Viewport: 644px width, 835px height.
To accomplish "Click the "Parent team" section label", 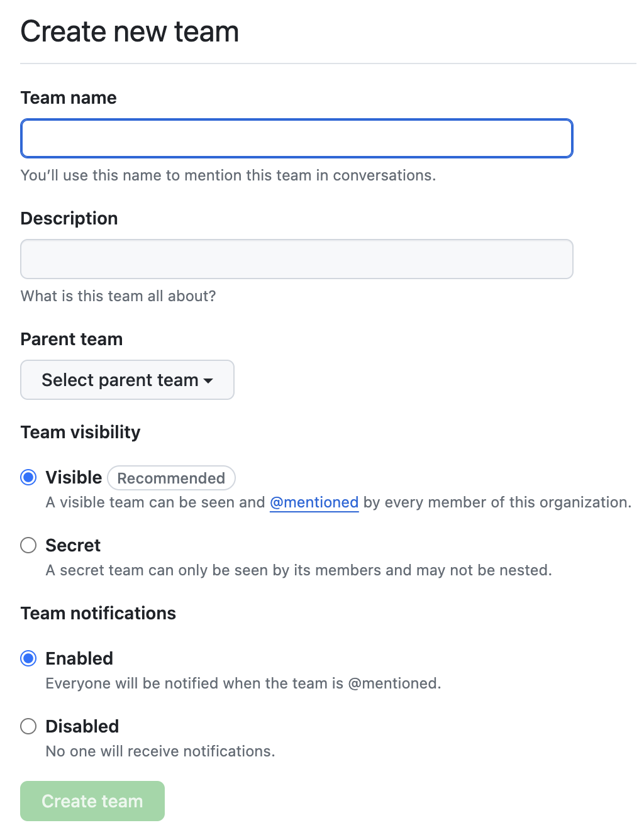I will pos(72,339).
